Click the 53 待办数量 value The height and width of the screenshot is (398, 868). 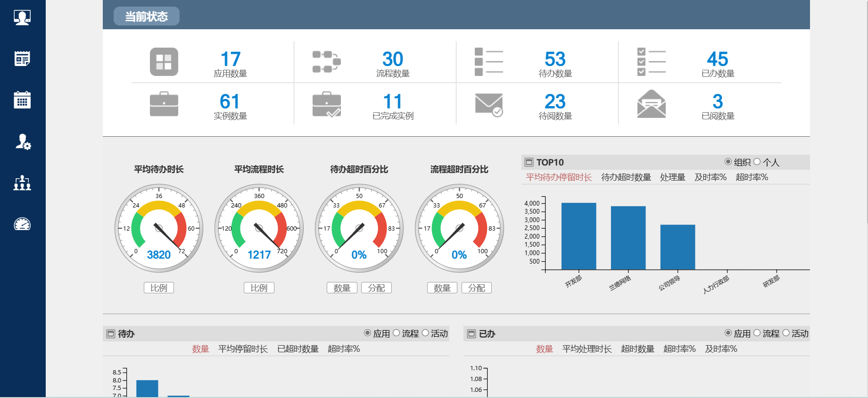pos(555,59)
